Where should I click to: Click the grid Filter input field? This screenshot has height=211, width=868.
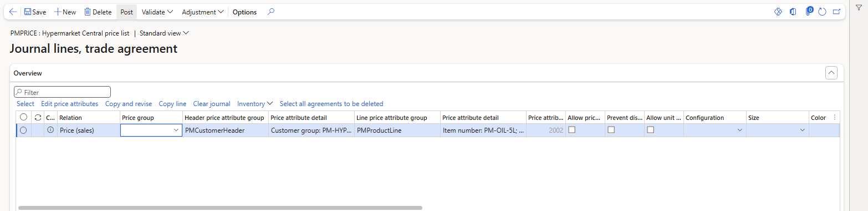(x=62, y=92)
